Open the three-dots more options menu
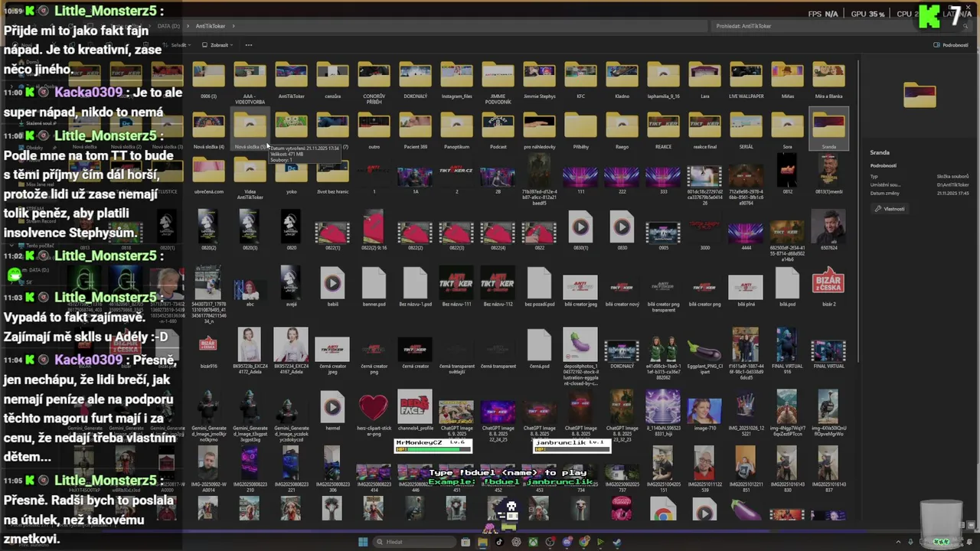Image resolution: width=980 pixels, height=551 pixels. [x=249, y=45]
